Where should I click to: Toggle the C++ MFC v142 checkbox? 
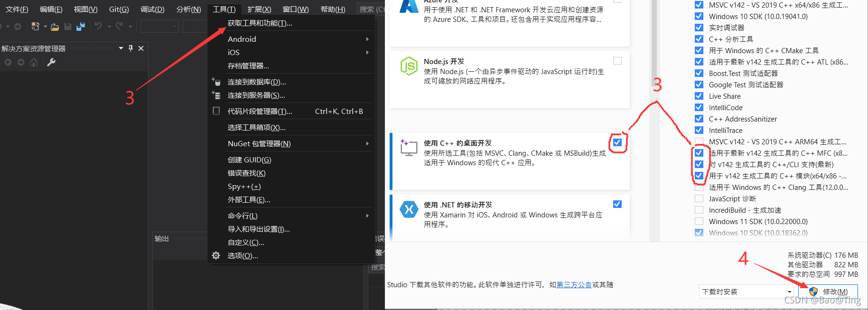tap(699, 153)
